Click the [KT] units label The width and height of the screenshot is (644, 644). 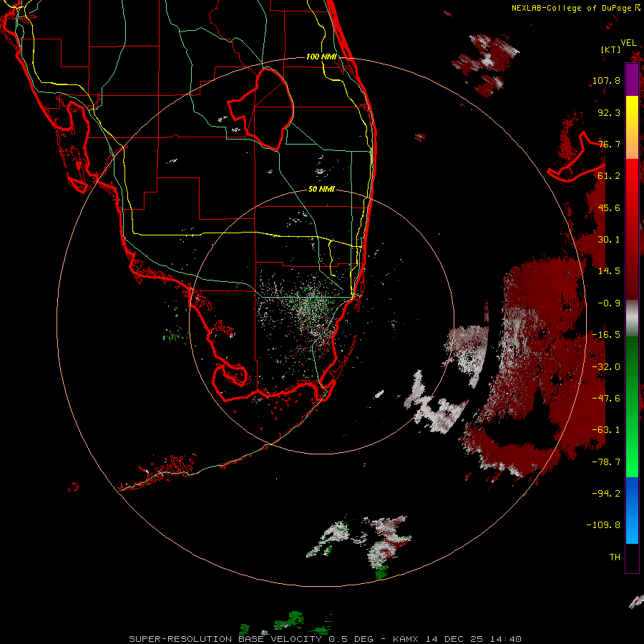tap(611, 49)
